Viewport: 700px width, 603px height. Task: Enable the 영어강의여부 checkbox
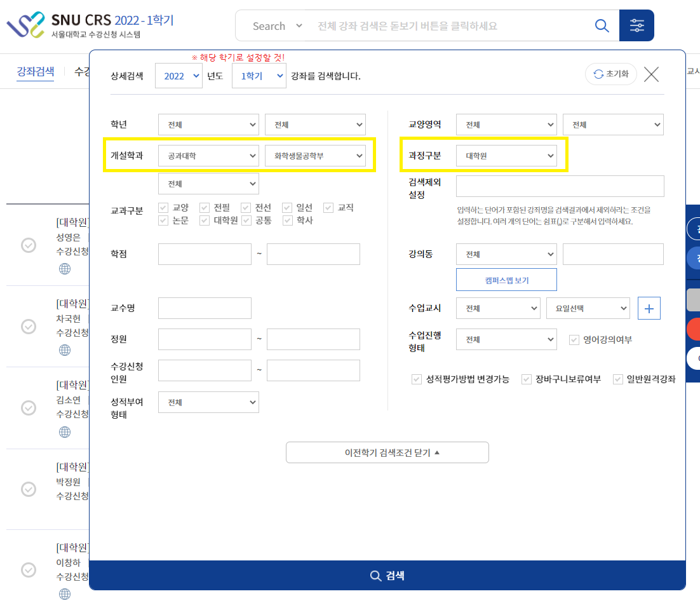(x=574, y=339)
